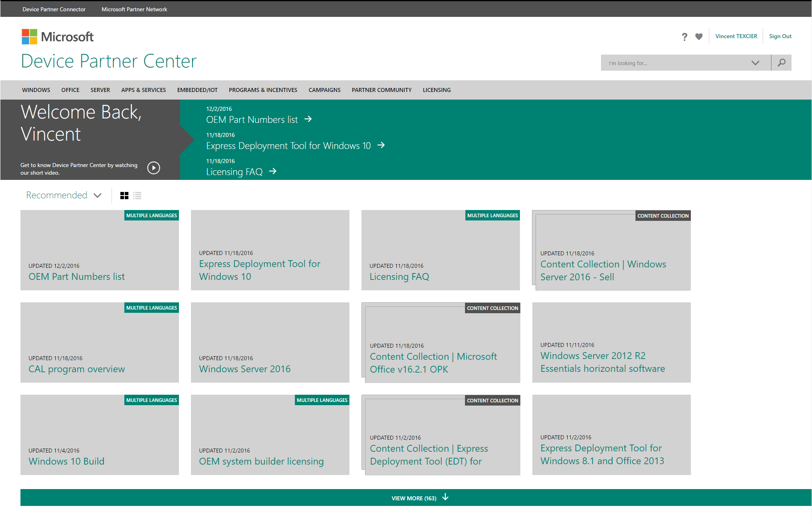
Task: Switch to grid view
Action: (x=124, y=196)
